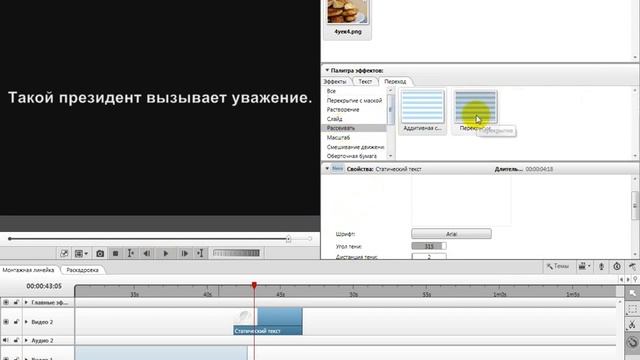Select the darker striped Перекрытие transition thumbnail

(x=476, y=107)
